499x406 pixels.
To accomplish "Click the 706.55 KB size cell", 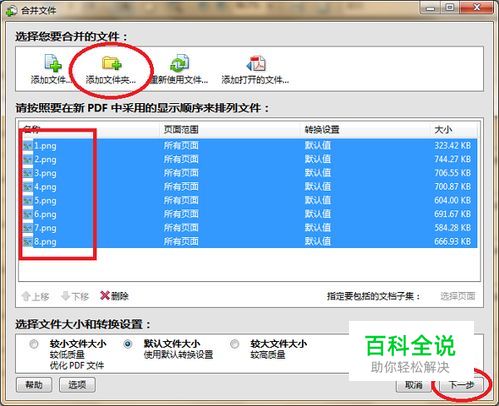I will pos(452,173).
